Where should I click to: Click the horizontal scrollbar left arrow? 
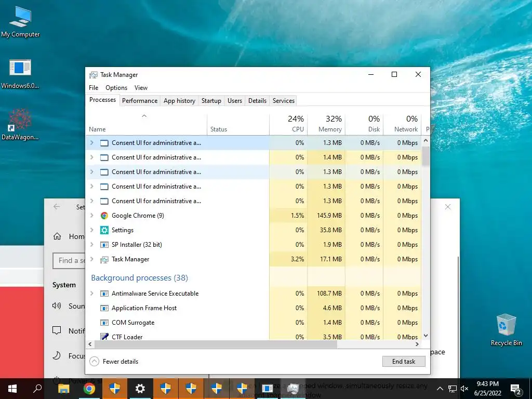(x=90, y=344)
